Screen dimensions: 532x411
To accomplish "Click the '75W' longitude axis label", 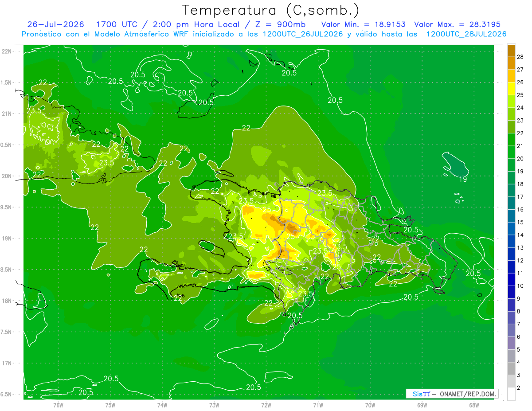I will 110,405.
